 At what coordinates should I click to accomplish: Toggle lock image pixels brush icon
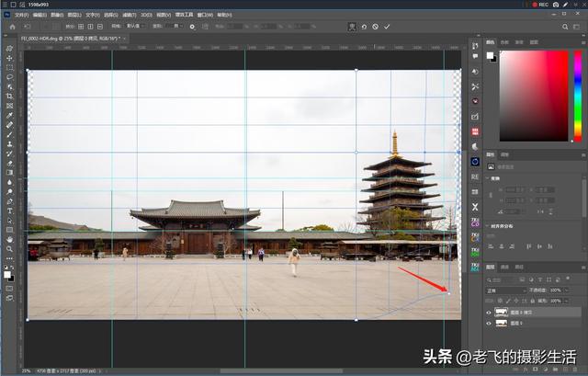tap(508, 301)
